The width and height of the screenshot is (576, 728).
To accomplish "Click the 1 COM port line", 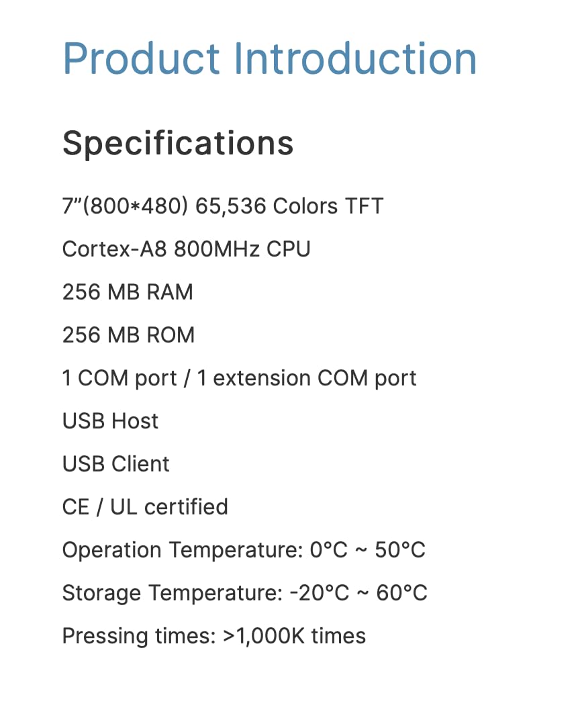I will pyautogui.click(x=239, y=378).
